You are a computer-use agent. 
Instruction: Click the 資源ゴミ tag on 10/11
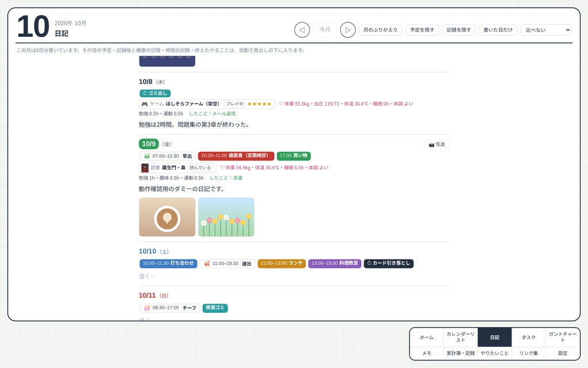[215, 308]
